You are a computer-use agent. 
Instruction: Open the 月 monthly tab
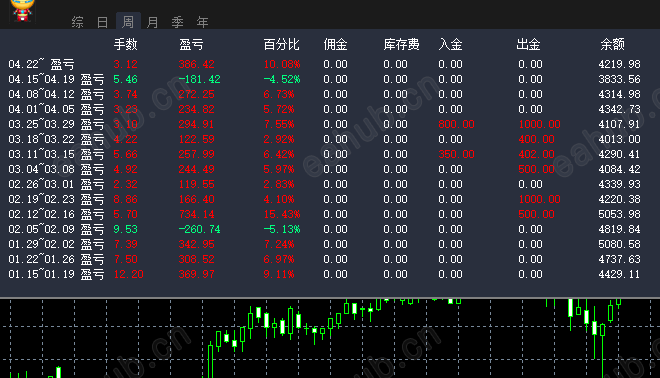pos(152,22)
